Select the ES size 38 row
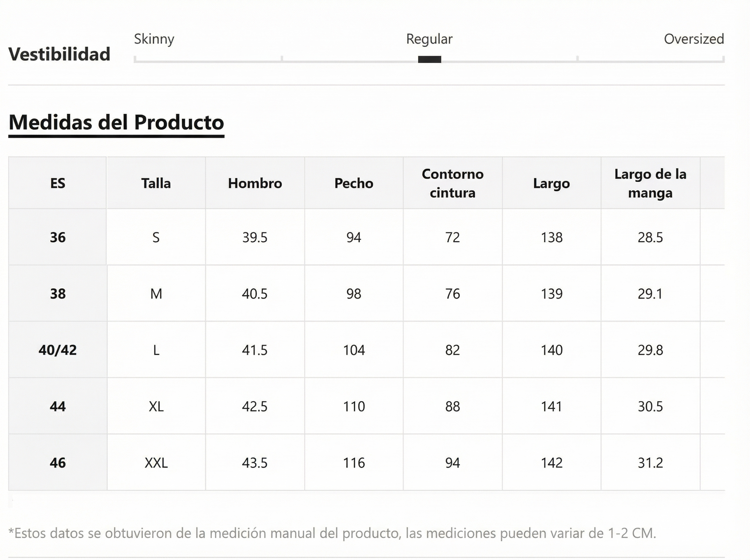750x560 pixels. coord(58,294)
